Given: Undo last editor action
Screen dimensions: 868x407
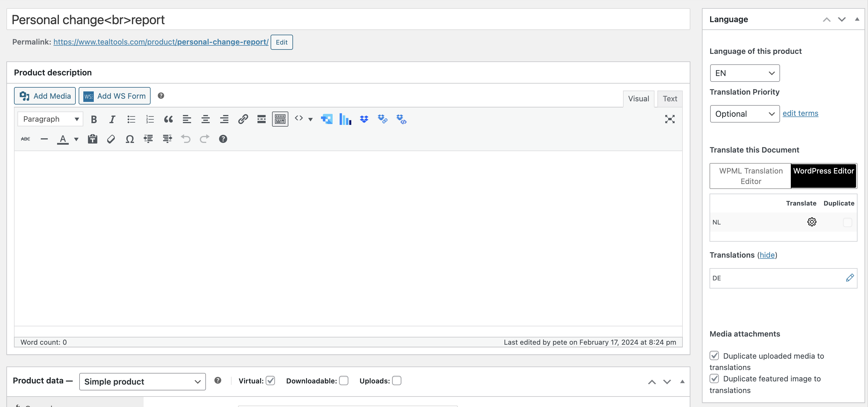Looking at the screenshot, I should click(186, 139).
